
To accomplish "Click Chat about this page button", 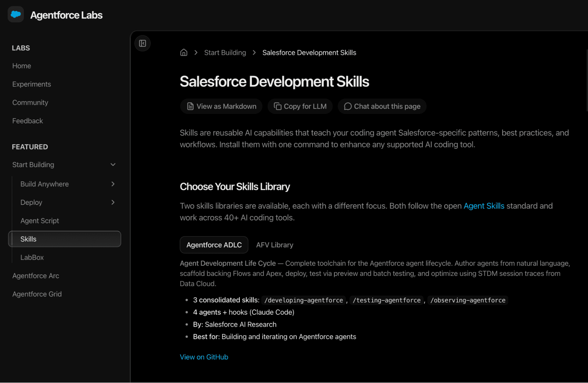I will coord(382,106).
